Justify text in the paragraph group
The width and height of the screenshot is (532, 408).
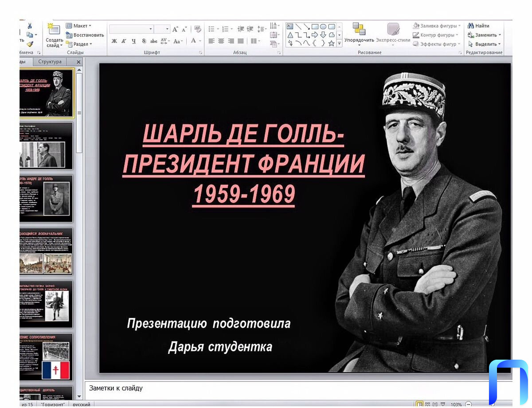click(240, 41)
